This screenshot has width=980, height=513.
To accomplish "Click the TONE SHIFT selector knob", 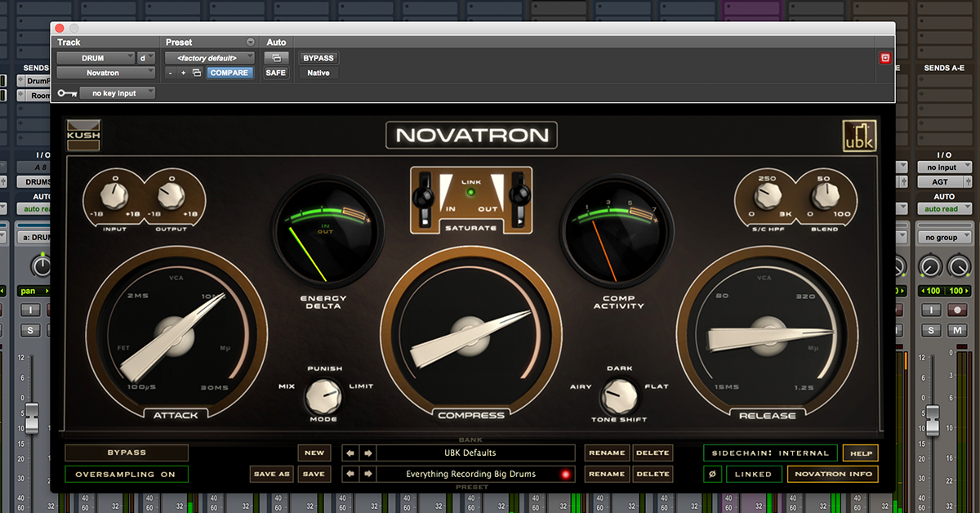I will coord(617,398).
